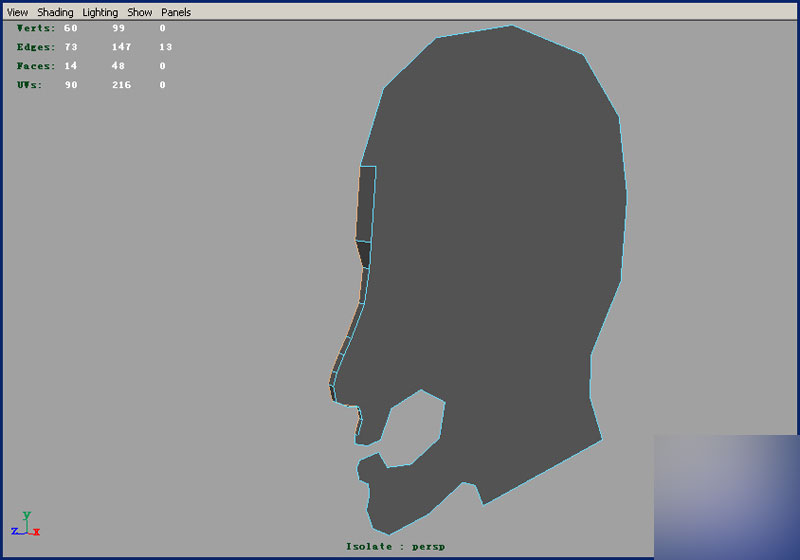Click the '147' edge count value
This screenshot has width=800, height=560.
121,47
